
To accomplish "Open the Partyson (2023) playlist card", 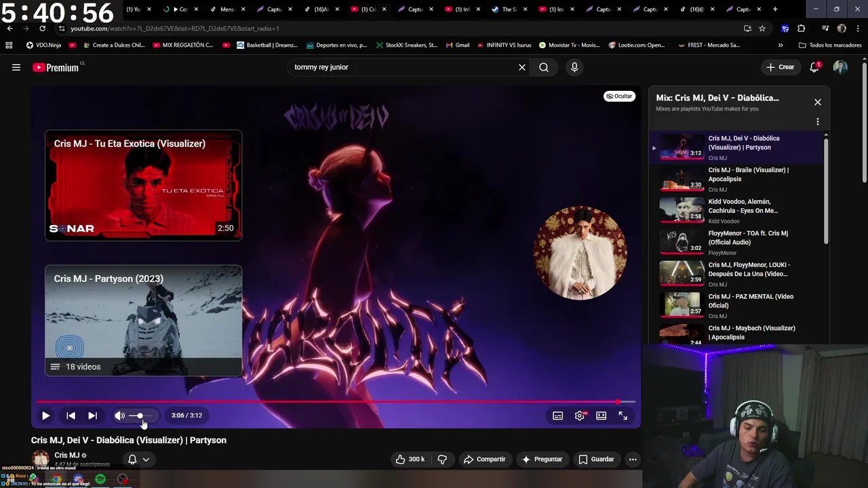I will [x=143, y=320].
